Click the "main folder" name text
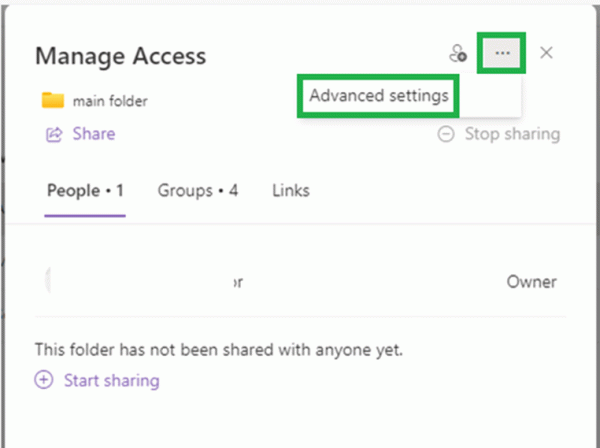Viewport: 600px width, 448px height. (112, 100)
